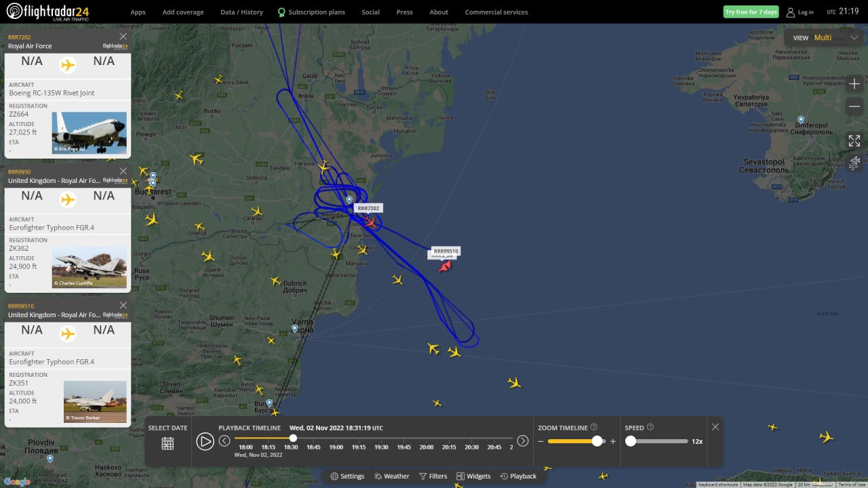
Task: Click the map zoom out minus icon
Action: tap(854, 106)
